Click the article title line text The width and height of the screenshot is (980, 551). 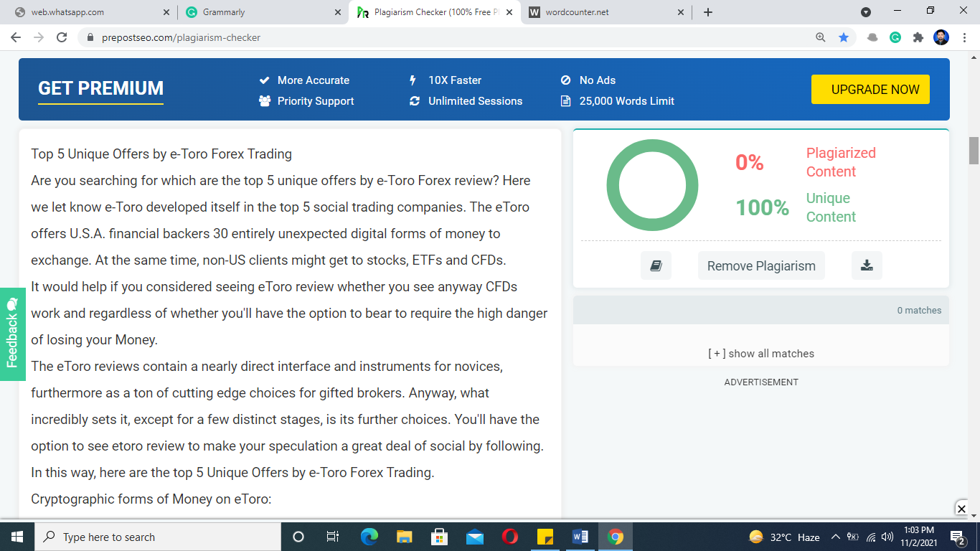coord(161,154)
